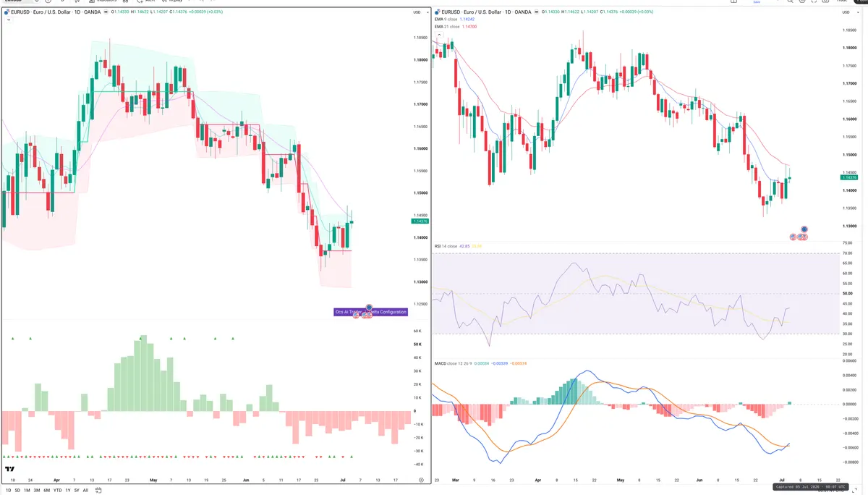The width and height of the screenshot is (868, 495).
Task: Click the EURUSD symbol title in right chart
Action: tap(488, 12)
